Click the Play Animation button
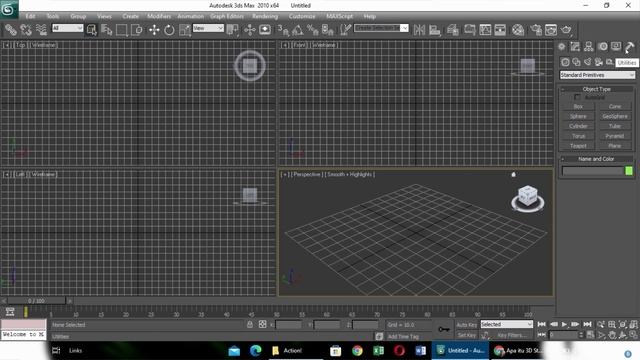This screenshot has width=640, height=360. point(564,324)
